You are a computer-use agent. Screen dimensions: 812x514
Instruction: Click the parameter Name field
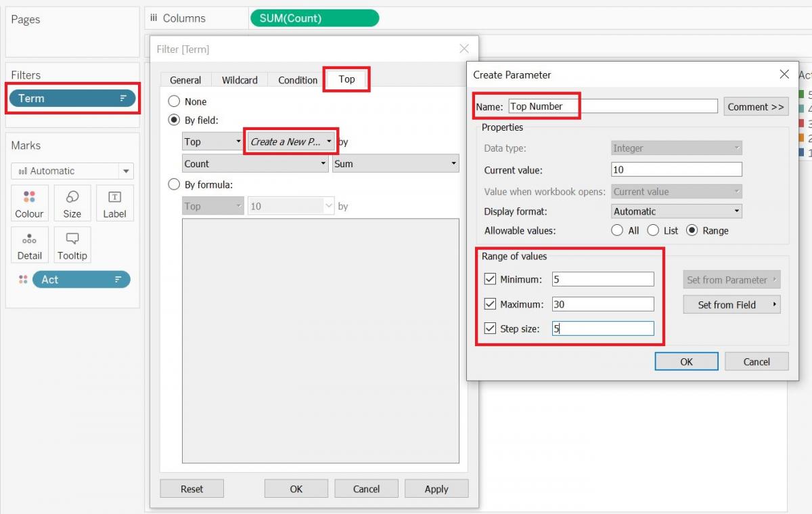pyautogui.click(x=613, y=106)
